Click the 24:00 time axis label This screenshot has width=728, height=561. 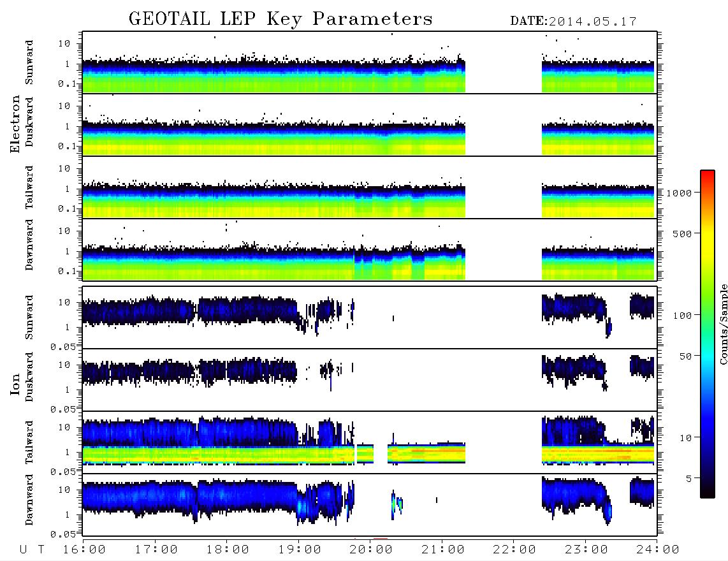658,550
